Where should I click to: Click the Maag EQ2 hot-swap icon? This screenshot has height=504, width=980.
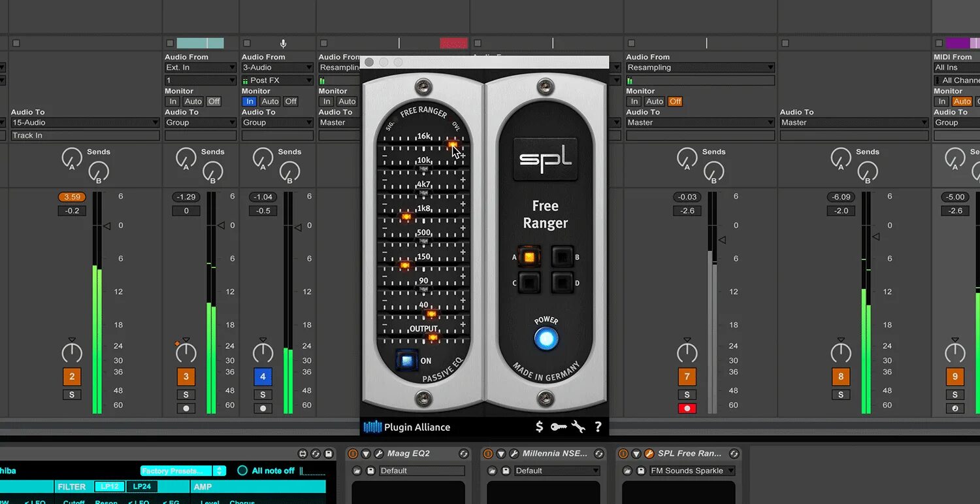click(x=464, y=454)
